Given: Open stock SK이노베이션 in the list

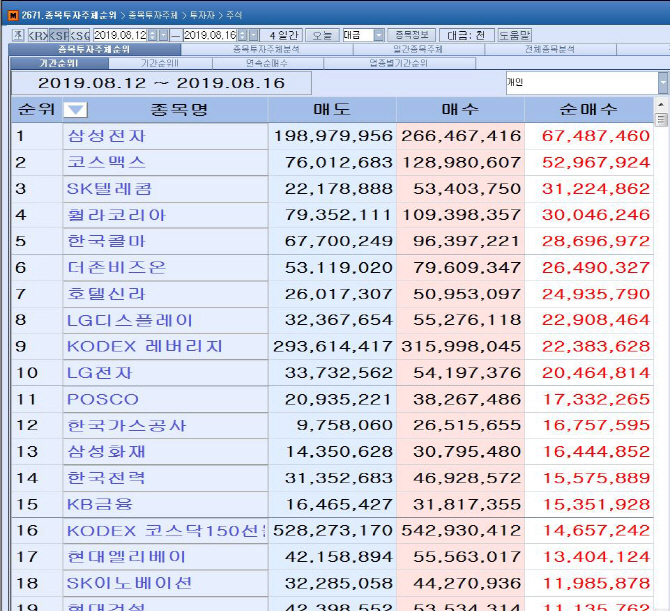Looking at the screenshot, I should pyautogui.click(x=129, y=584).
